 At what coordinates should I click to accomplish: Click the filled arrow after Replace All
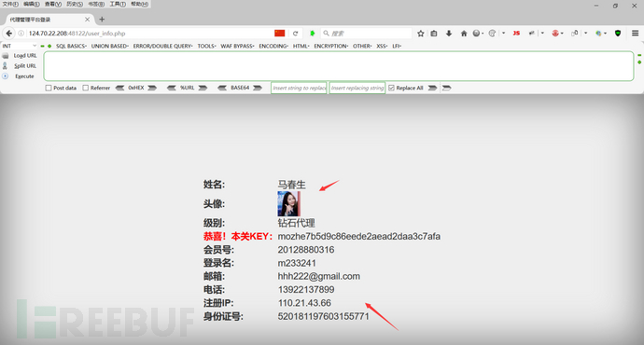[432, 88]
